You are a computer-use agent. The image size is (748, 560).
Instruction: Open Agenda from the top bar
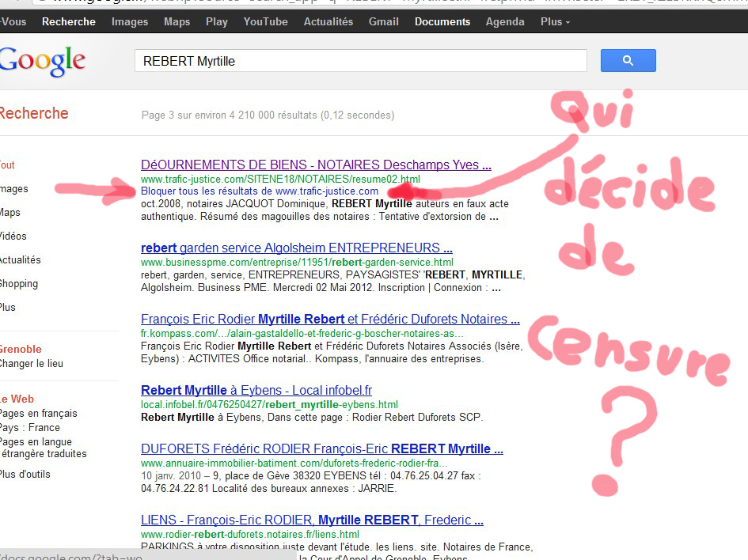(505, 21)
